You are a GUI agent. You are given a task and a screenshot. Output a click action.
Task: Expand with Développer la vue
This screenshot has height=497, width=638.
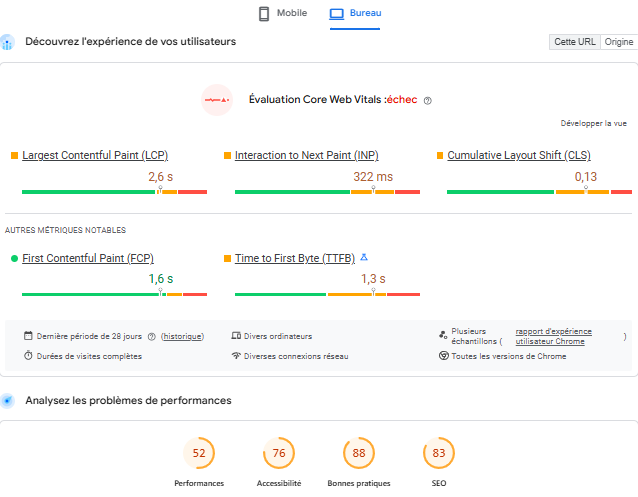tap(593, 123)
